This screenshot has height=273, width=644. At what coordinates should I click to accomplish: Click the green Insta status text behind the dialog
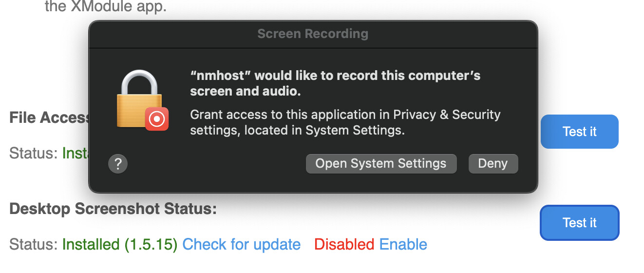tap(76, 153)
